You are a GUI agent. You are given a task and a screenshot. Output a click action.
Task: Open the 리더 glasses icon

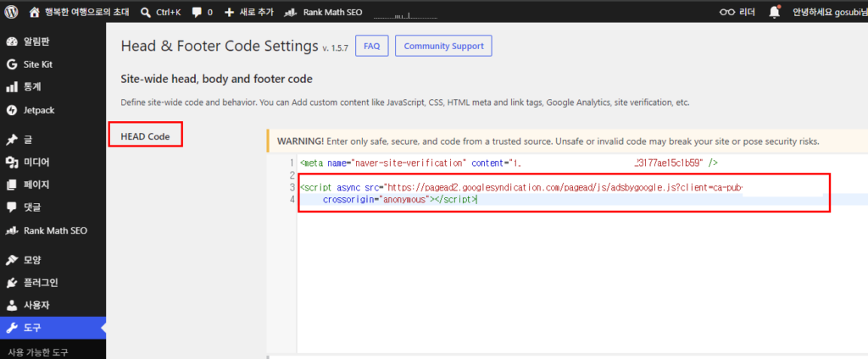coord(726,12)
